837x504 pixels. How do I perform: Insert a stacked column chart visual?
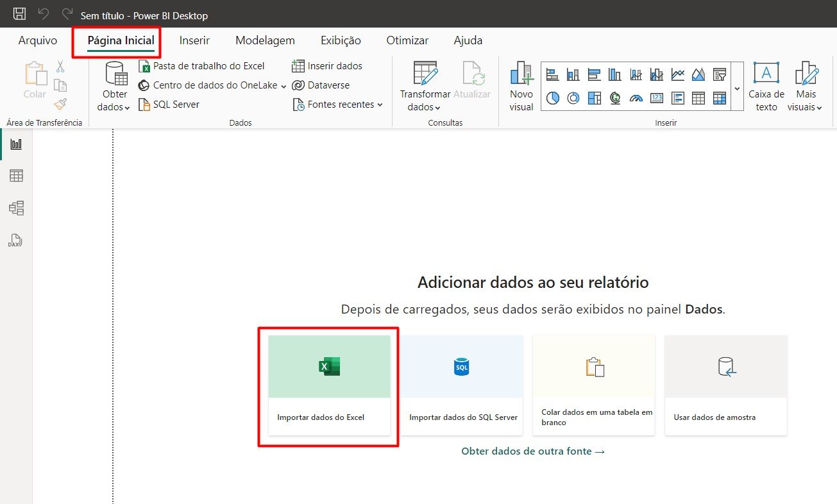573,74
